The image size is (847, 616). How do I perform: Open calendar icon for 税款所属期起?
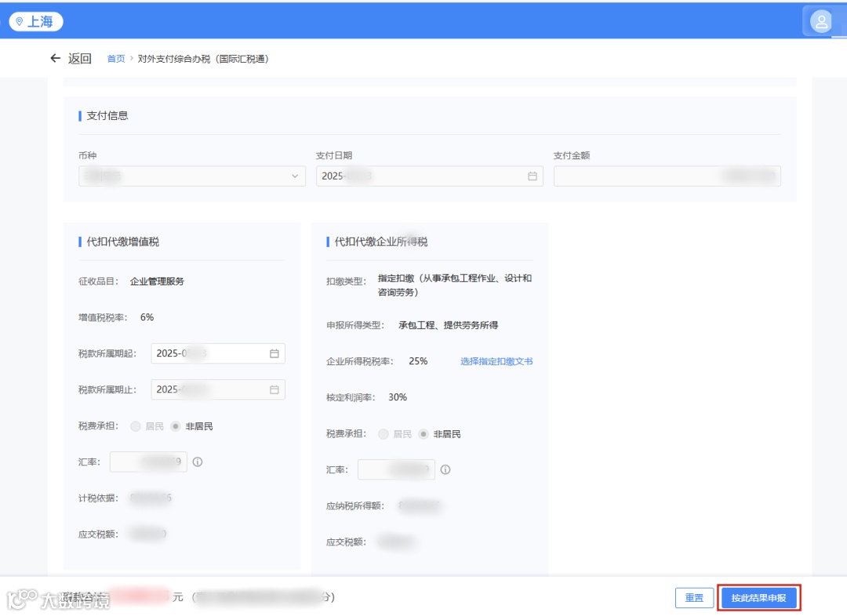[x=274, y=353]
